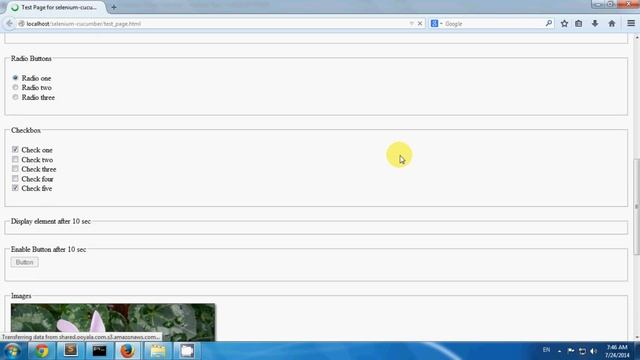Open the Action Center flag icon
The height and width of the screenshot is (360, 640).
[571, 351]
